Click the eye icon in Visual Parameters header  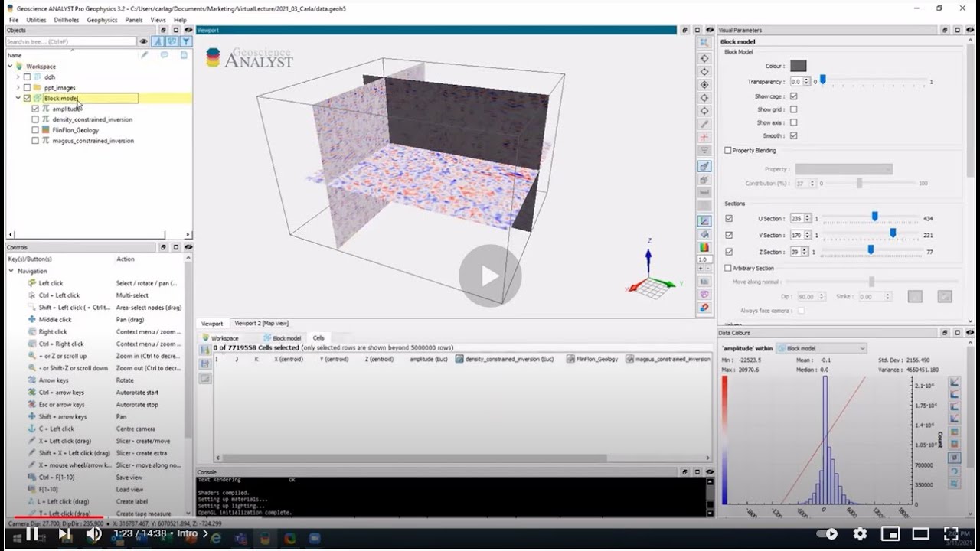(x=972, y=30)
